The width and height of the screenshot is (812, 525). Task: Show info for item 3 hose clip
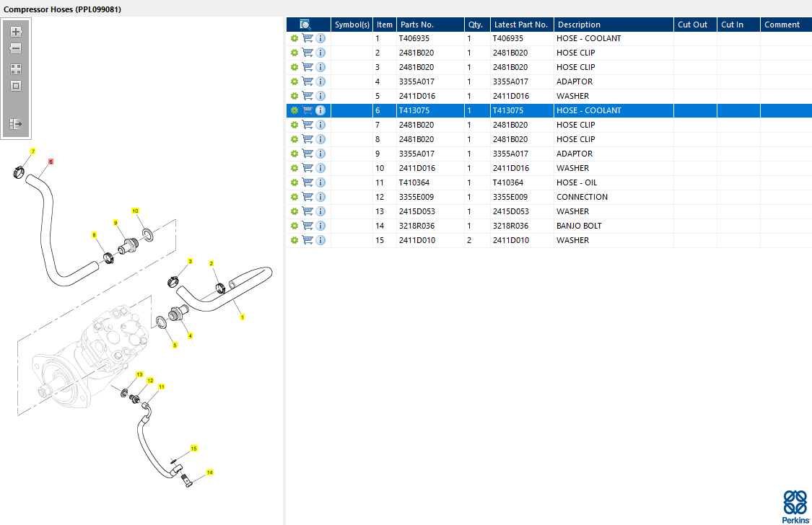point(320,67)
